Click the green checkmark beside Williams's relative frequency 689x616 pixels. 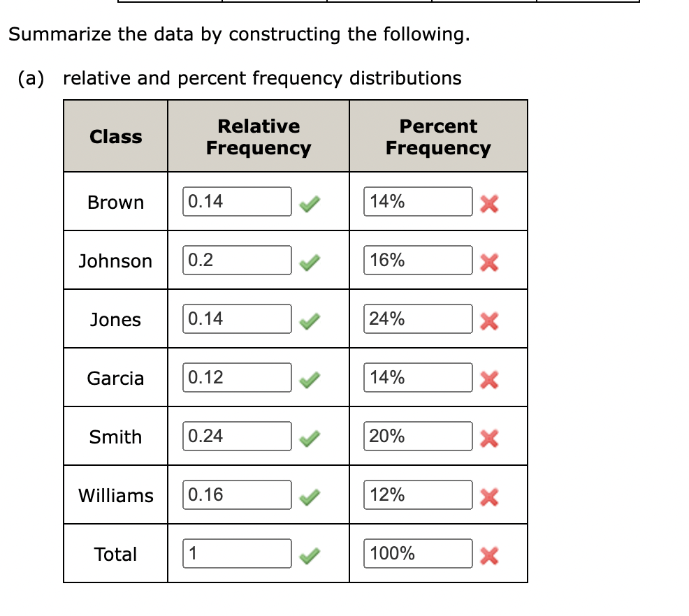tap(310, 494)
